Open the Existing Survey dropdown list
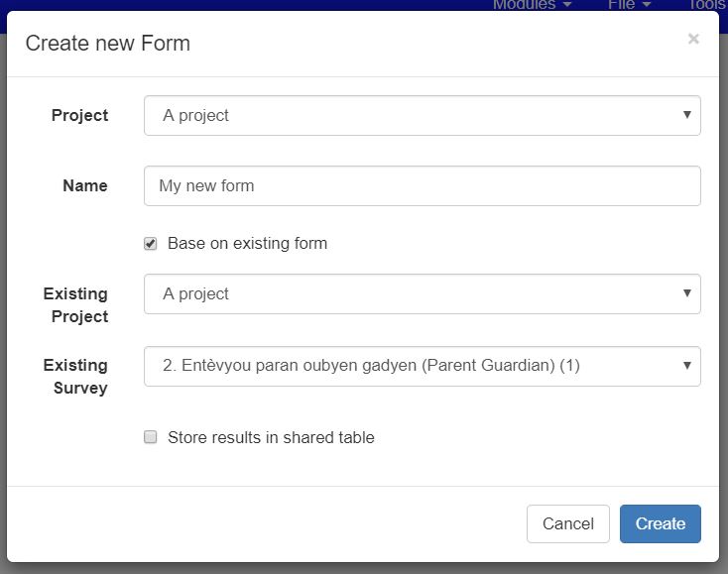 [x=422, y=366]
